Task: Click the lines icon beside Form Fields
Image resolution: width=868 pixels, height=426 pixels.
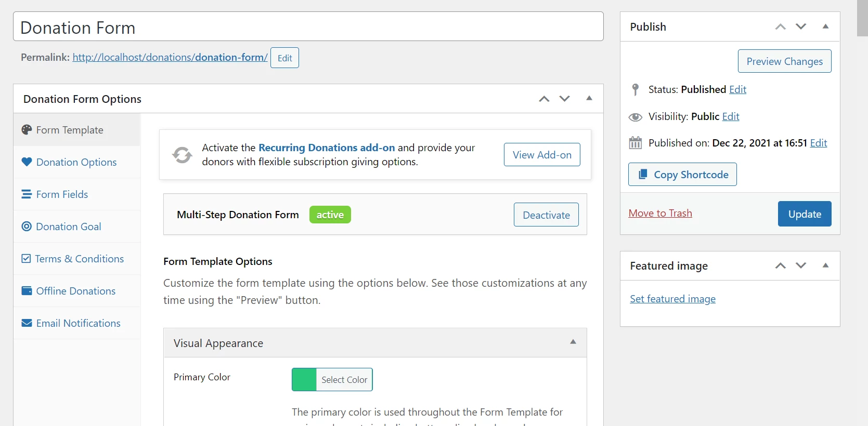Action: pyautogui.click(x=27, y=194)
